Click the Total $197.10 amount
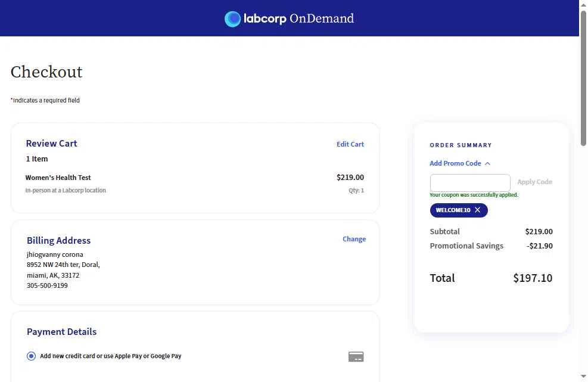 pyautogui.click(x=533, y=278)
